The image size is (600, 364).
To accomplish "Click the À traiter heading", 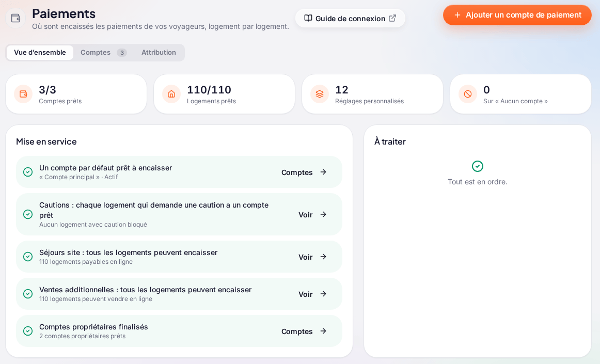I will coord(390,141).
